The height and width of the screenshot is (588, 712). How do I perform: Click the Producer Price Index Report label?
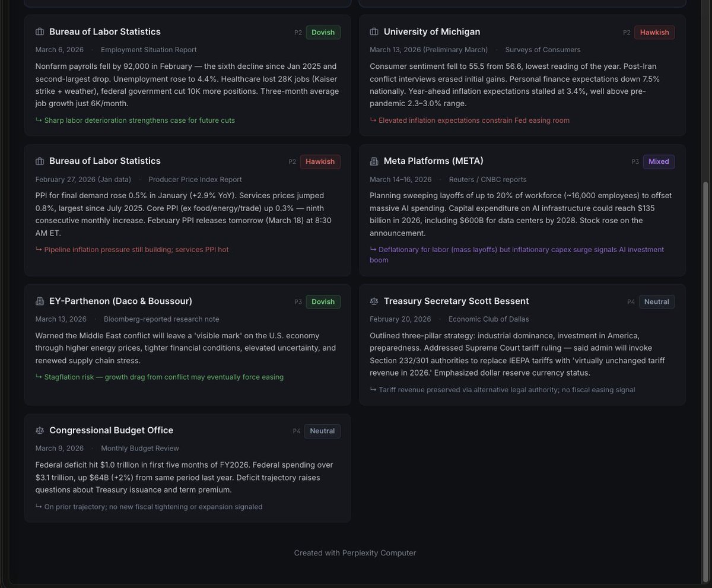click(x=195, y=179)
